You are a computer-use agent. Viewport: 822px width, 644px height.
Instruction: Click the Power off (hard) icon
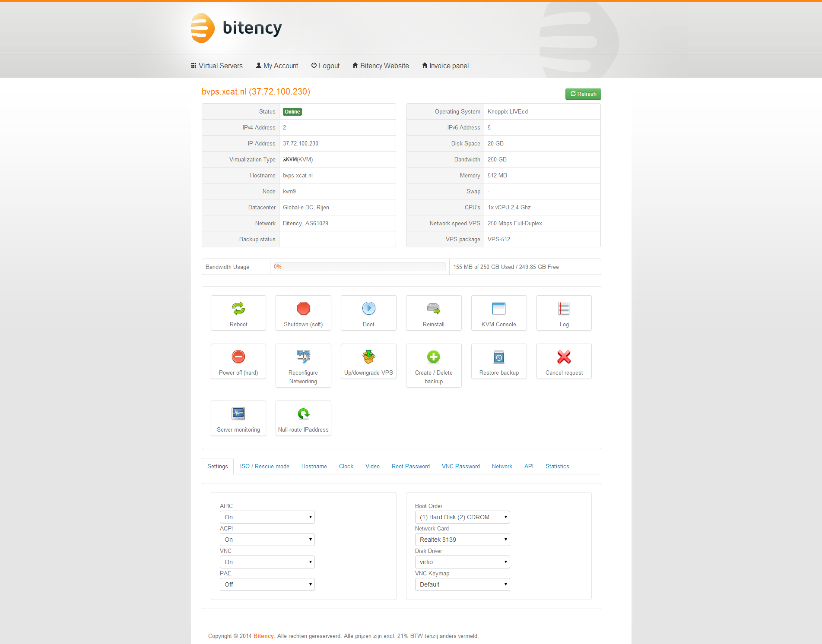pyautogui.click(x=238, y=357)
